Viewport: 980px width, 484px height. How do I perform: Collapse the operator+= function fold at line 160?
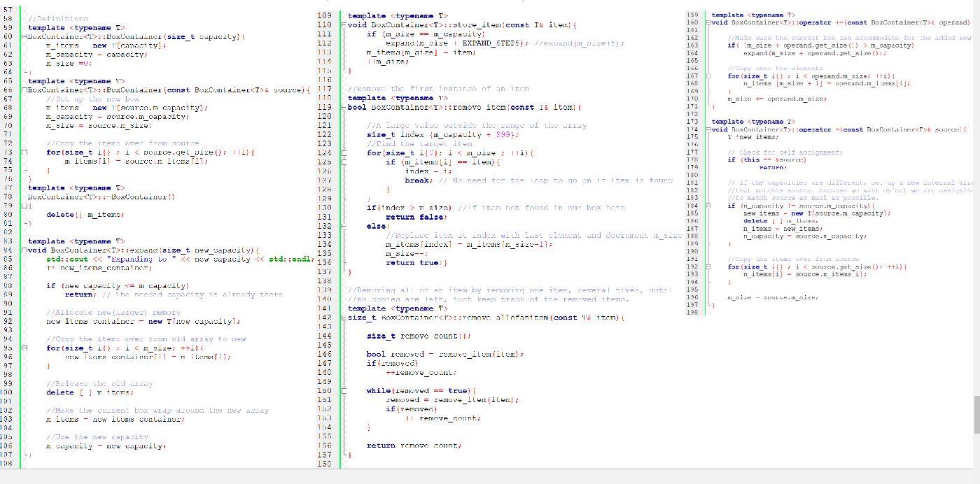[708, 22]
